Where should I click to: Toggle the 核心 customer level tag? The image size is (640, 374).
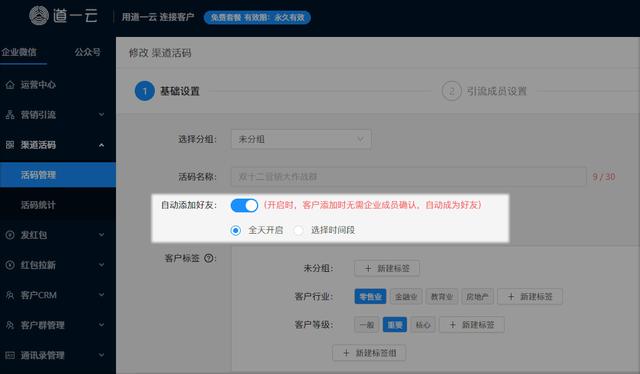click(x=423, y=325)
